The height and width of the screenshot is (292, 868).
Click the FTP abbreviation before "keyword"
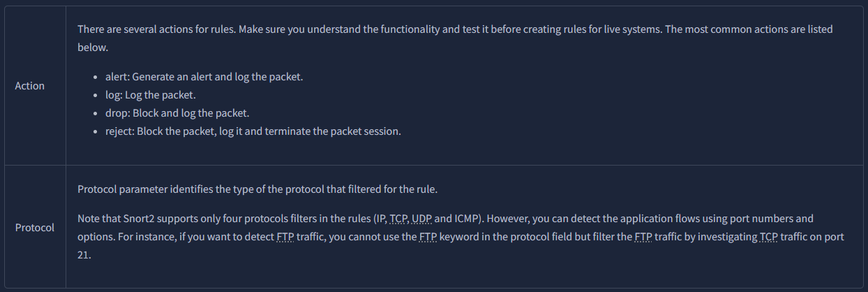[x=428, y=237]
